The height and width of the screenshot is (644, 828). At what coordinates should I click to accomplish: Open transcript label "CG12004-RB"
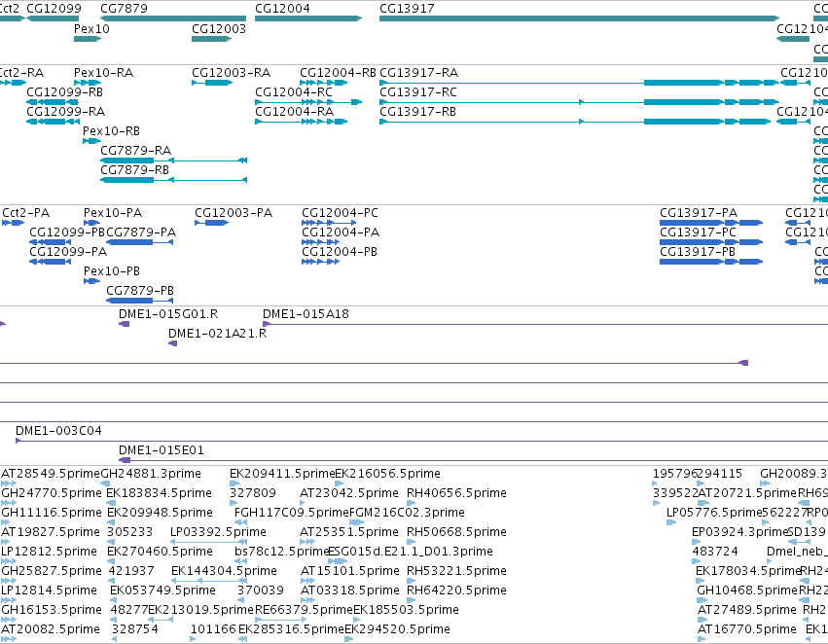(338, 72)
